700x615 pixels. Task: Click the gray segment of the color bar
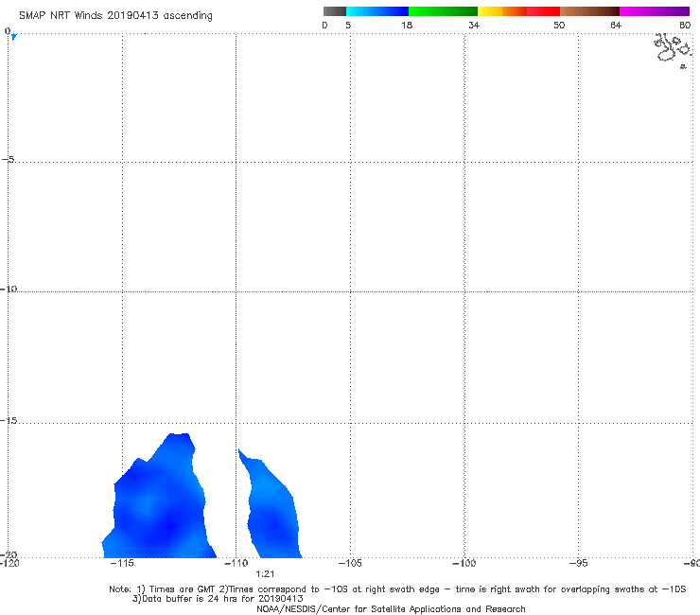(x=334, y=11)
